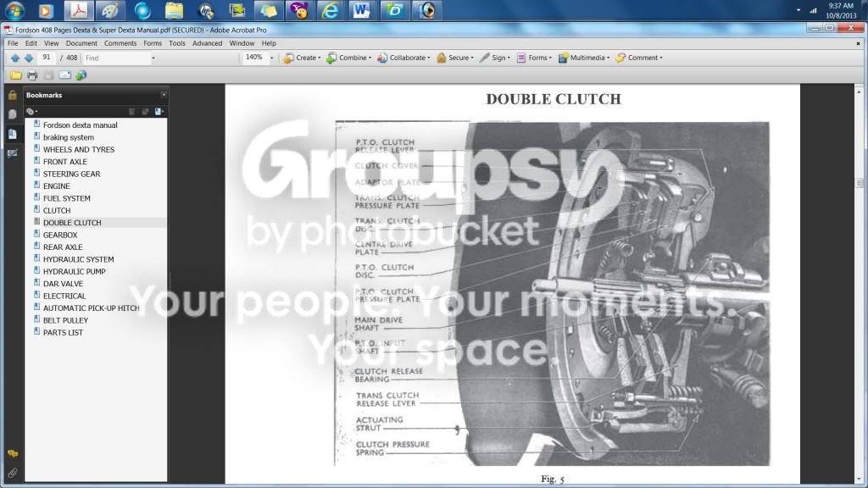Open the Advanced menu
The height and width of the screenshot is (488, 868).
point(207,43)
